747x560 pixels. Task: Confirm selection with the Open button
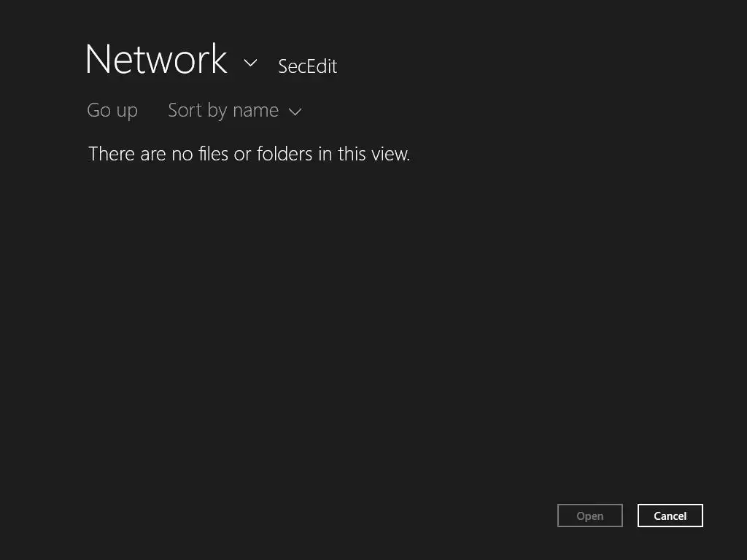pyautogui.click(x=589, y=516)
